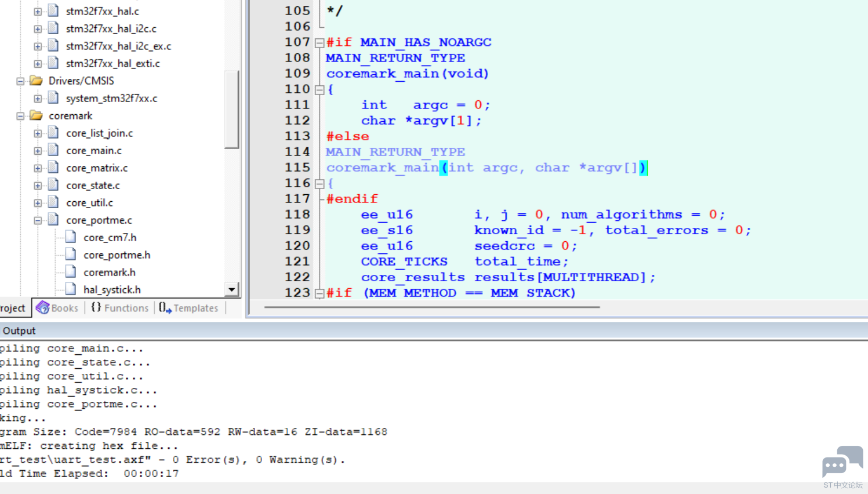The width and height of the screenshot is (868, 494).
Task: Select coremark.h in the project tree
Action: 110,273
